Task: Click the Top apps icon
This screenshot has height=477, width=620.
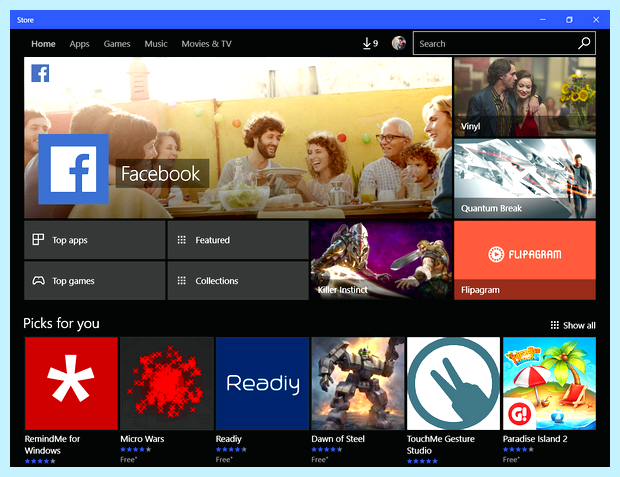Action: click(x=38, y=239)
